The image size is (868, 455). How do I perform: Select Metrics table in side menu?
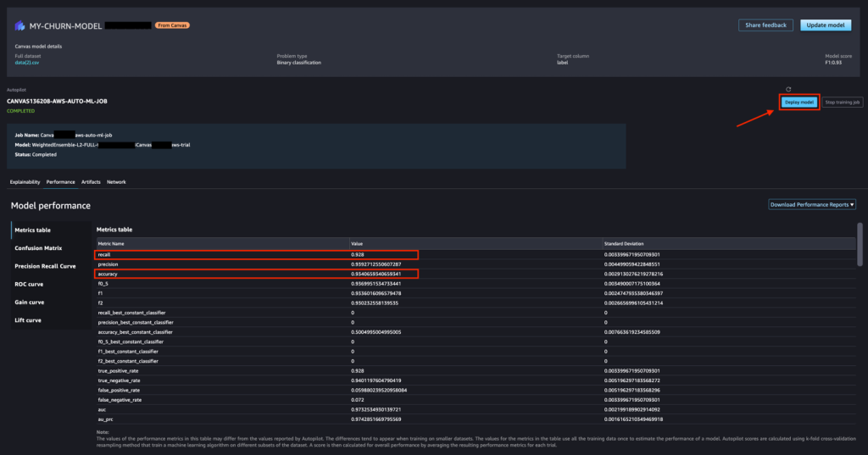(33, 230)
